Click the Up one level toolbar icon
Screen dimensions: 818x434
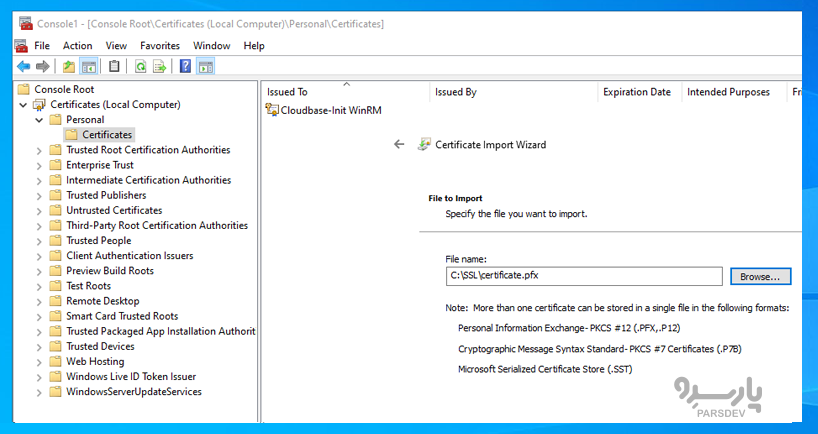pyautogui.click(x=68, y=66)
